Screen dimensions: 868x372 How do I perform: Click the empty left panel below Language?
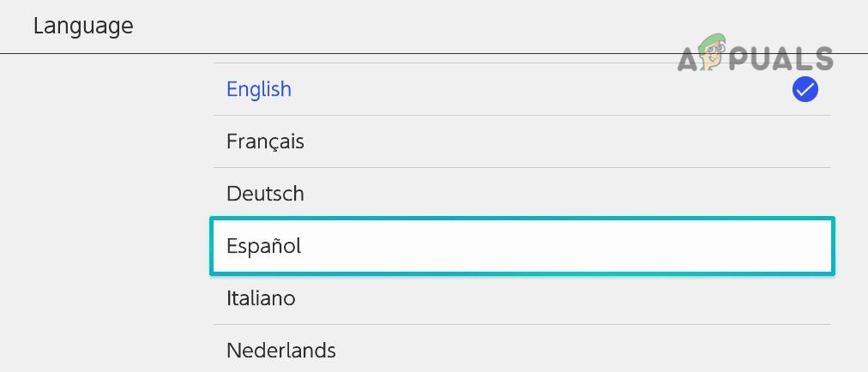pos(103,214)
